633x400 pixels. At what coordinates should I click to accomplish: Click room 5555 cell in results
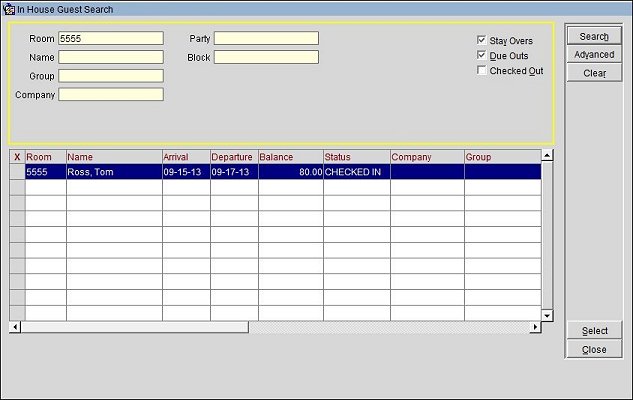[x=46, y=172]
